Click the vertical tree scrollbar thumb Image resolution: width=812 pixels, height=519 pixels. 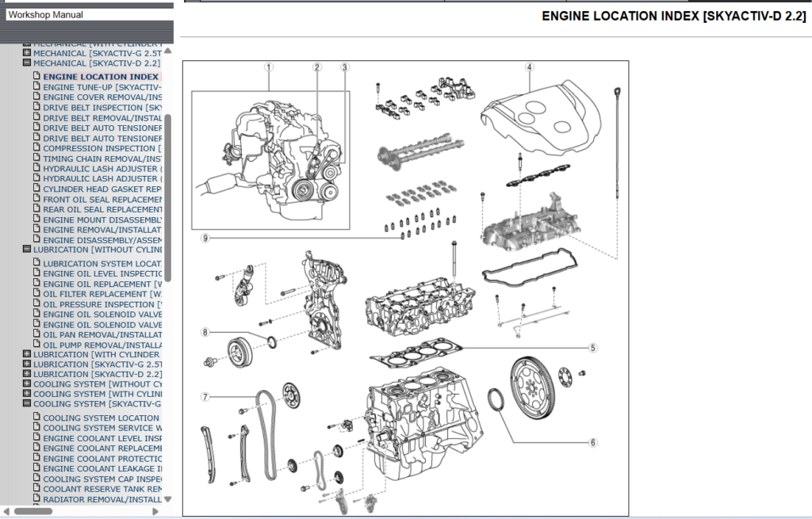(x=167, y=198)
